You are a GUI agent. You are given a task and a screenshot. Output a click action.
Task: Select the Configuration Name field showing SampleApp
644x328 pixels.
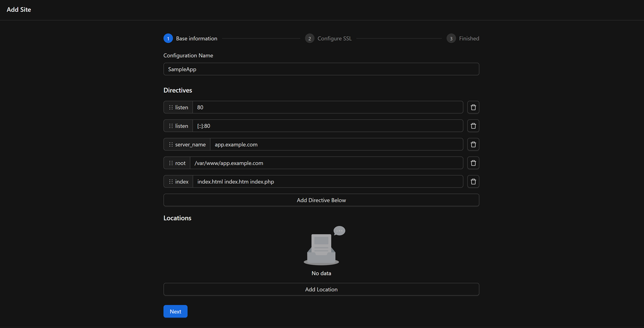(x=321, y=68)
